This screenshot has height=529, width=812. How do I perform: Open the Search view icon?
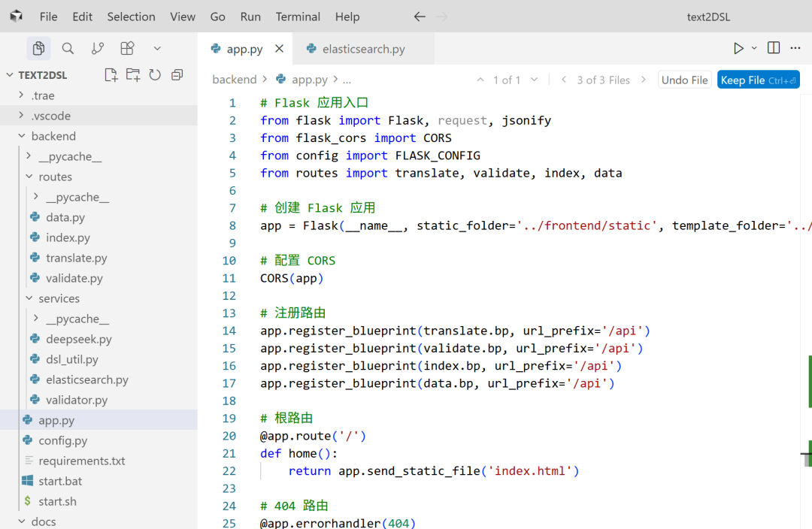[x=68, y=49]
